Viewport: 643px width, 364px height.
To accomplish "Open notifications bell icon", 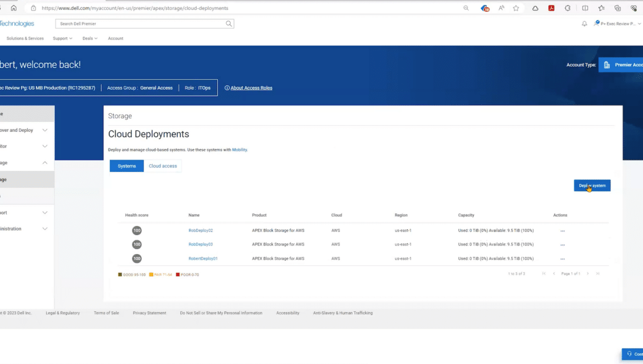I will coord(584,24).
